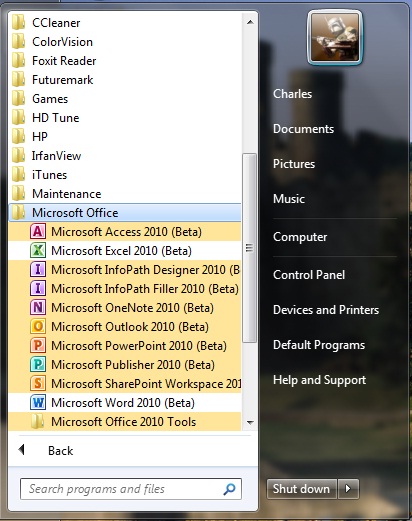
Task: Click the SharePoint Workspace icon
Action: 38,383
